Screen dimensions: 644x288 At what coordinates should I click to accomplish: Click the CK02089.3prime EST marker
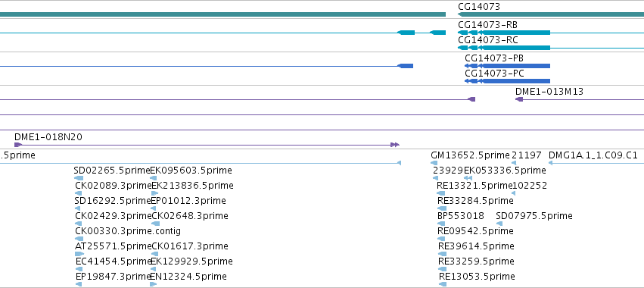click(79, 193)
